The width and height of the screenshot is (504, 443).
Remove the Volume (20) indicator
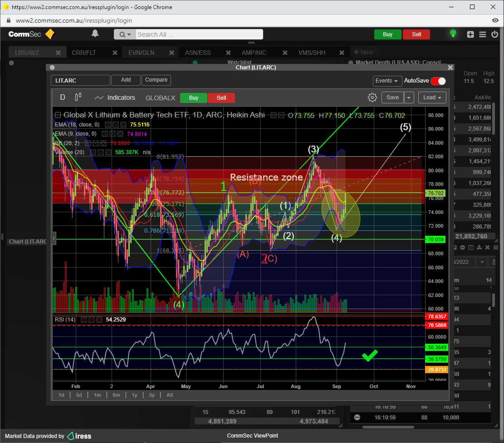pos(108,152)
